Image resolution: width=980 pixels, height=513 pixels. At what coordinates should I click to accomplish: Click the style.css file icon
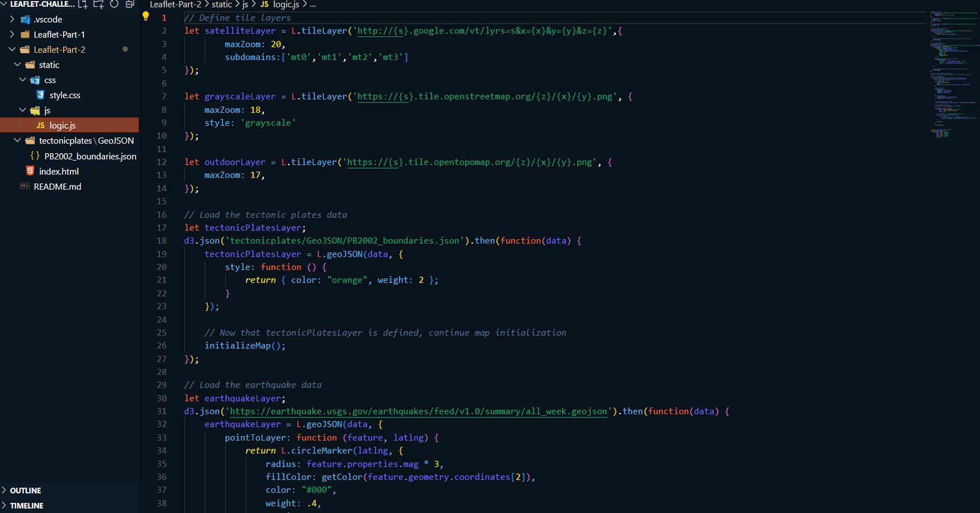(40, 95)
